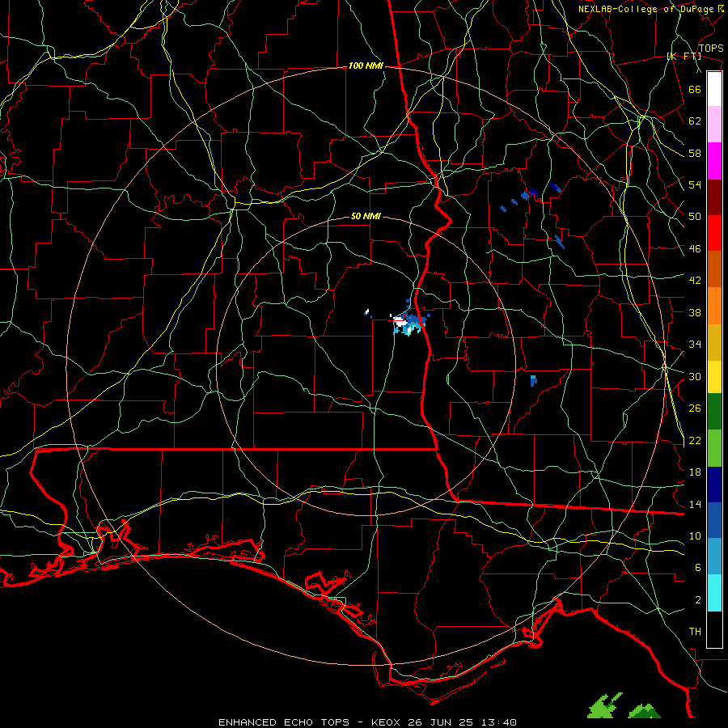728x728 pixels.
Task: Click the yellow legend swatch
Action: pyautogui.click(x=714, y=377)
